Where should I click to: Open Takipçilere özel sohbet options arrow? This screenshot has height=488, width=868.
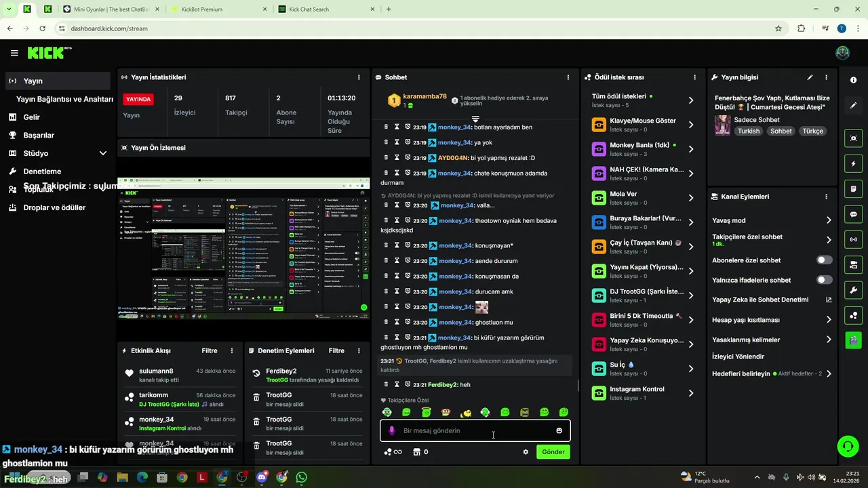pyautogui.click(x=829, y=240)
